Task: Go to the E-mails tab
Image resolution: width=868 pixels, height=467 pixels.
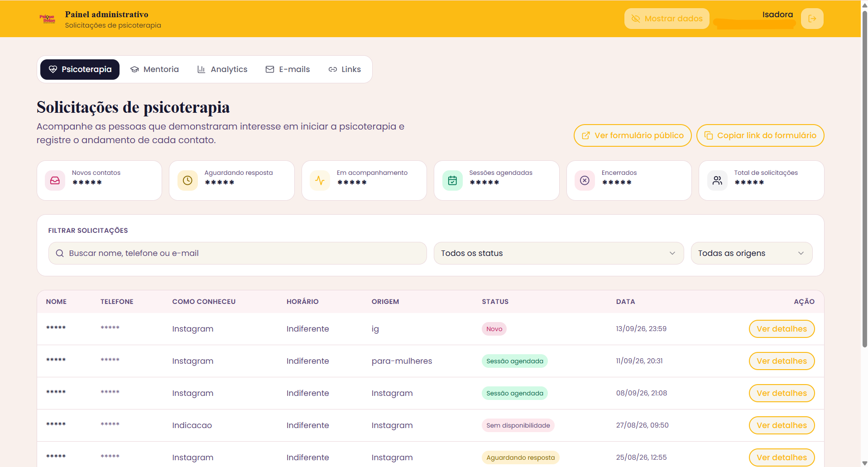Action: (x=288, y=69)
